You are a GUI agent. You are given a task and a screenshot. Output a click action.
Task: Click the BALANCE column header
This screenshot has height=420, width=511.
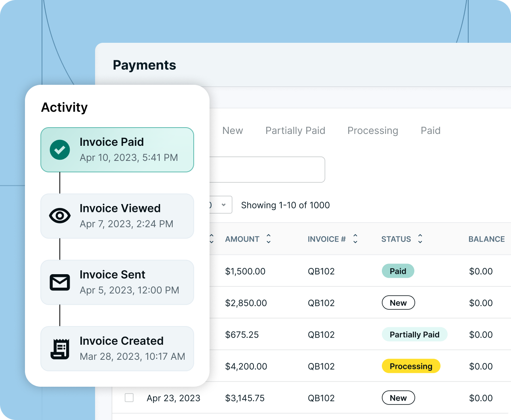pyautogui.click(x=486, y=239)
